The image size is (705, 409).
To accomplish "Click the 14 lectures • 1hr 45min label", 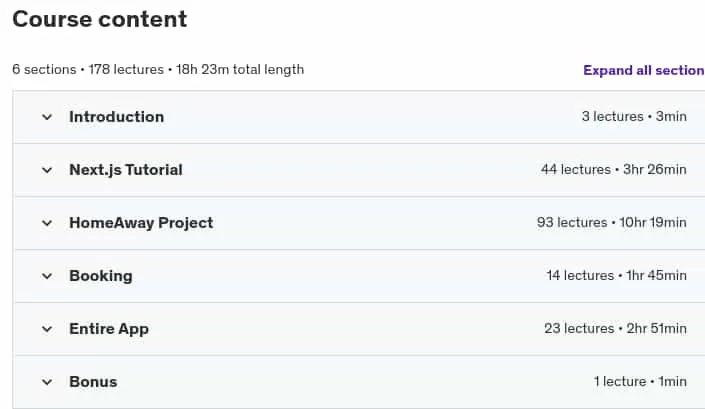I will tap(616, 276).
